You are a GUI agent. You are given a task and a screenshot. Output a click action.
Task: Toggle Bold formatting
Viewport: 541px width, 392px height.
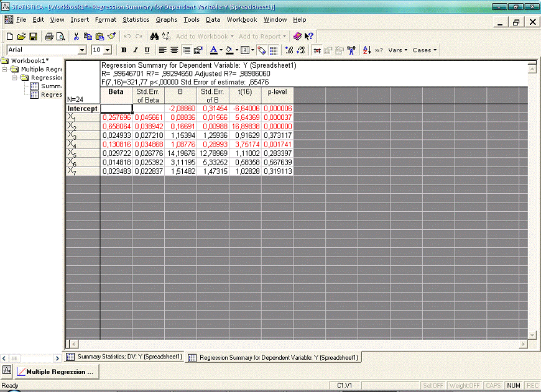[124, 50]
